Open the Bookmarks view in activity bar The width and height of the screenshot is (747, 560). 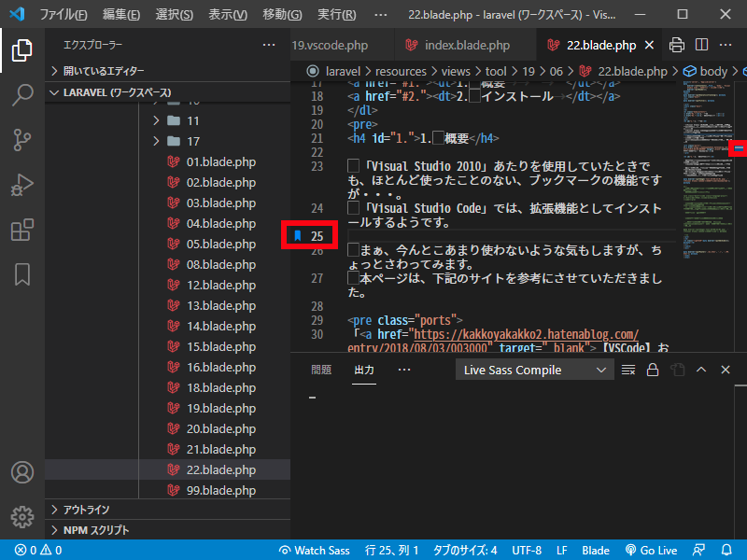(x=21, y=274)
